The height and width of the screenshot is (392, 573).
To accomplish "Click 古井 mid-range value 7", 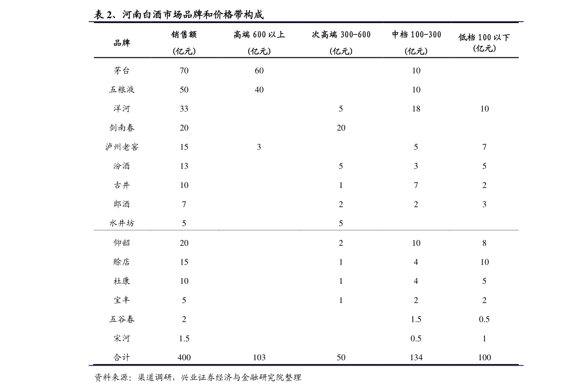I will point(416,185).
